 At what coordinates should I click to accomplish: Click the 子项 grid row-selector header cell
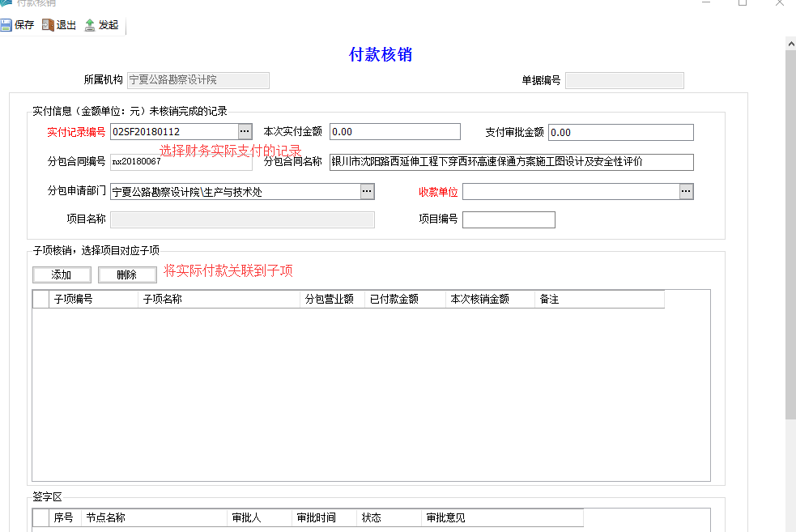click(40, 299)
